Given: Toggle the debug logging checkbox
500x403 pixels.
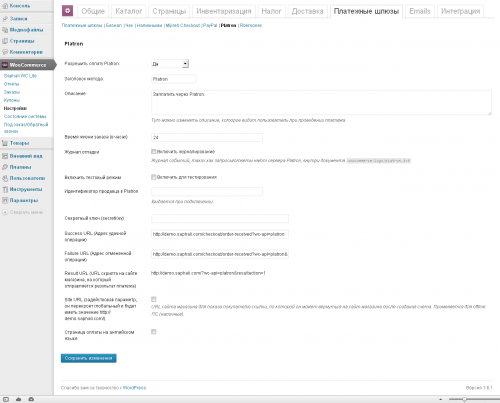Looking at the screenshot, I should click(x=154, y=152).
